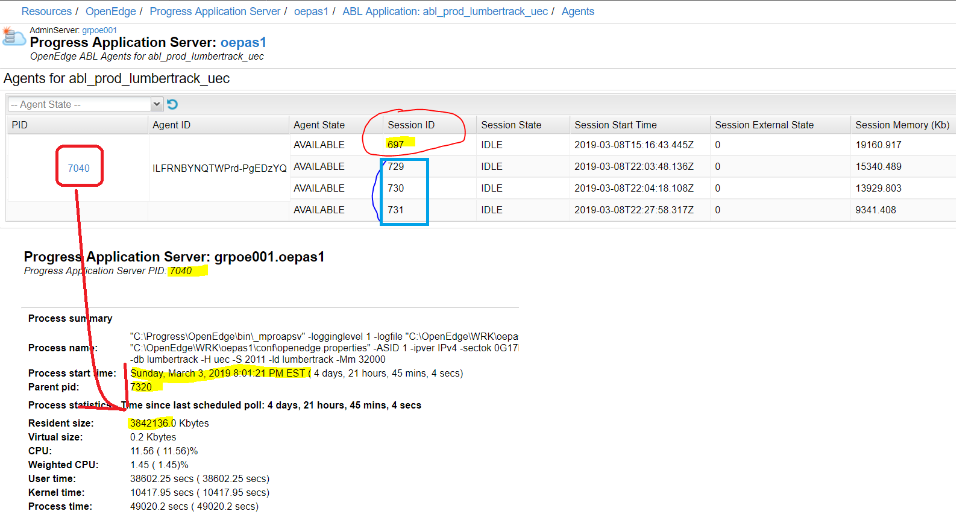The height and width of the screenshot is (523, 980).
Task: Click session memory value 15340.489
Action: pyautogui.click(x=878, y=166)
